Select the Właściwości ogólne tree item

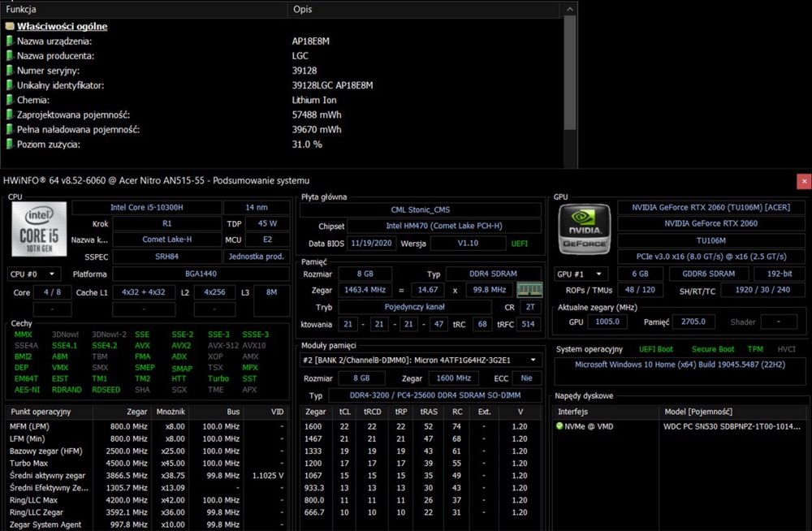pyautogui.click(x=63, y=27)
